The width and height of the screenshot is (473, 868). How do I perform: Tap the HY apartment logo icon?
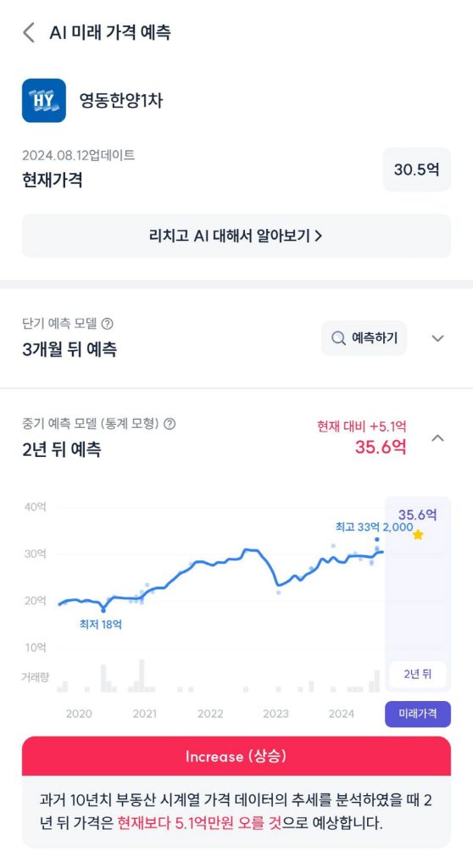click(x=44, y=100)
